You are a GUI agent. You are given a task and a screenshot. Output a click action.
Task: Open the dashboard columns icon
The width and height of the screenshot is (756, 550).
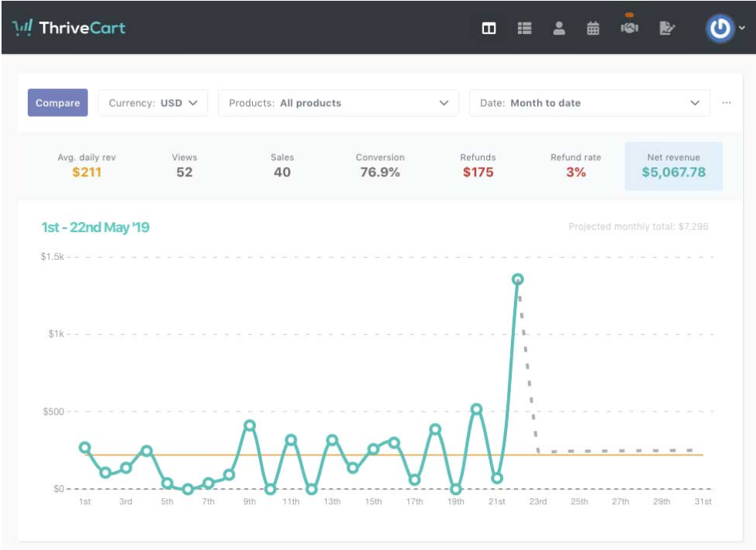(489, 29)
